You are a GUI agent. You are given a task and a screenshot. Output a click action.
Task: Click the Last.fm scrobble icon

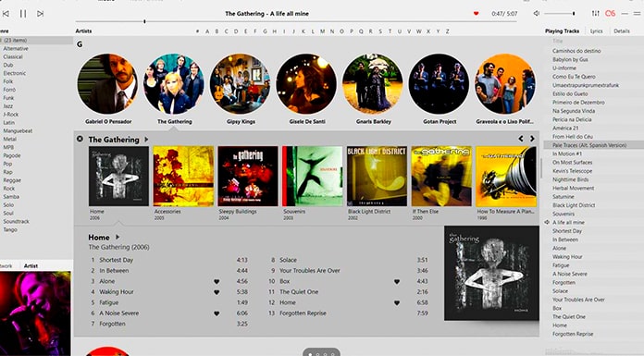pyautogui.click(x=611, y=14)
